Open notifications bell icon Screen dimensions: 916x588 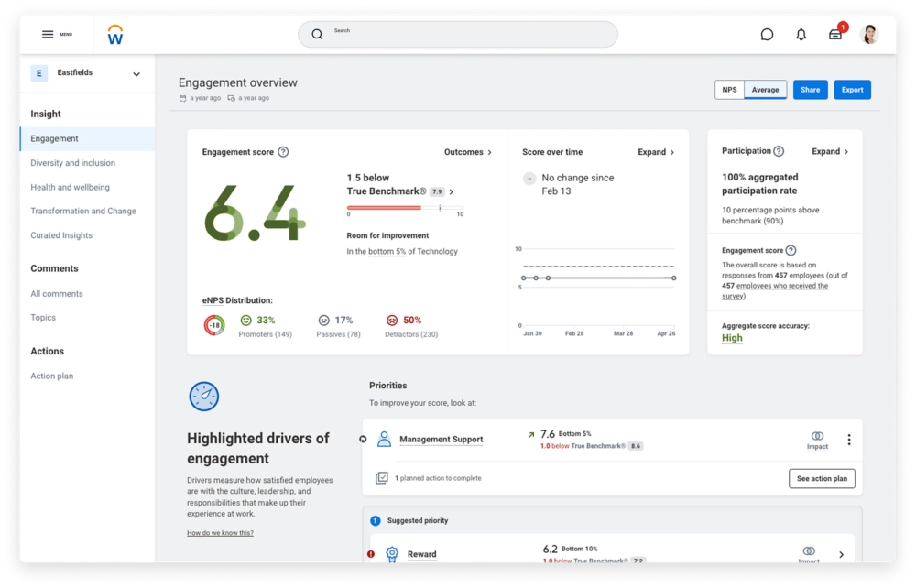pos(801,35)
